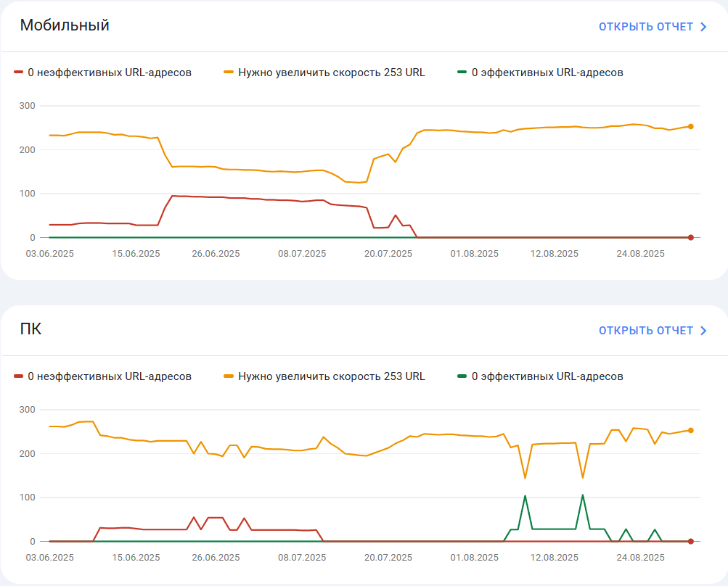Screen dimensions: 728x586
Task: Click date label 15.06.2025 under ПК chart
Action: coord(136,558)
